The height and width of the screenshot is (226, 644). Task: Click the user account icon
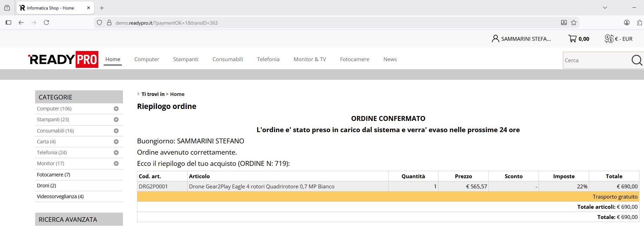pyautogui.click(x=495, y=39)
